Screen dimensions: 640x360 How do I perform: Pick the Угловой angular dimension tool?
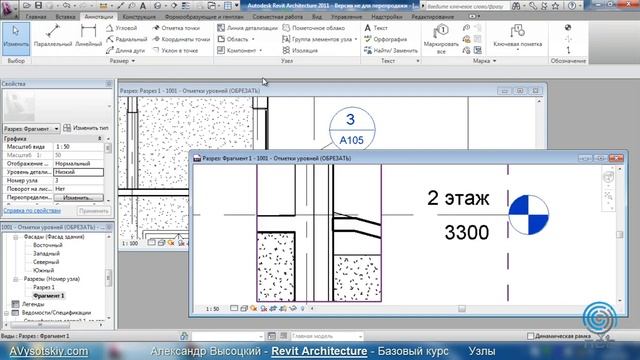122,28
